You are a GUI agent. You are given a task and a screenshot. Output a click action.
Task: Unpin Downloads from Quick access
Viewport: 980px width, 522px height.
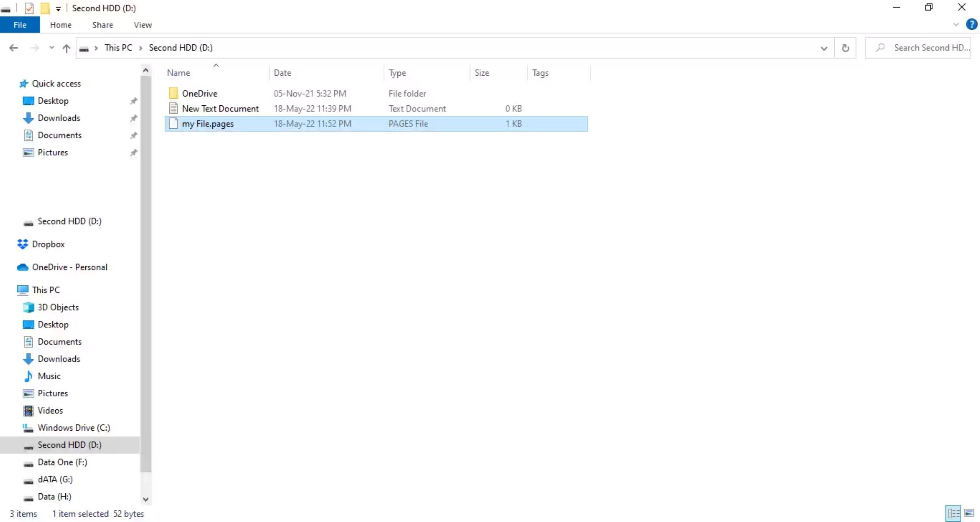pyautogui.click(x=133, y=118)
